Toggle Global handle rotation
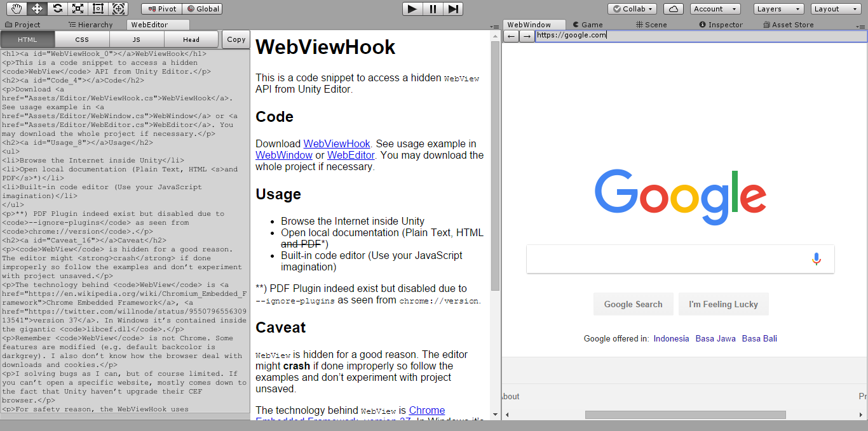This screenshot has width=868, height=431. [x=201, y=9]
